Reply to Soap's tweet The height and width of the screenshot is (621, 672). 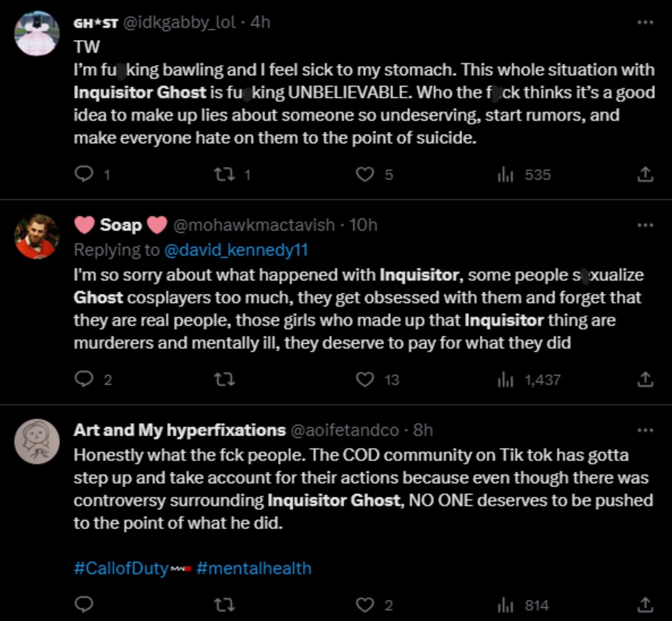tap(84, 379)
